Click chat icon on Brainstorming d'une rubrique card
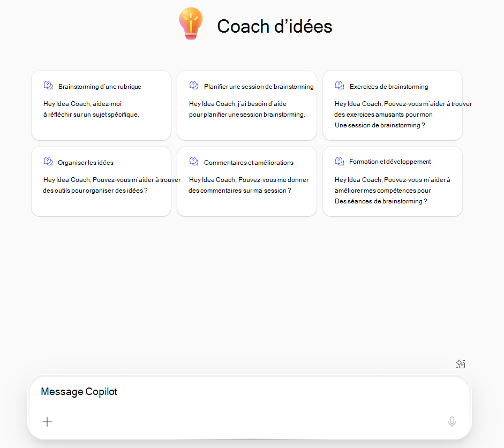 (x=48, y=86)
